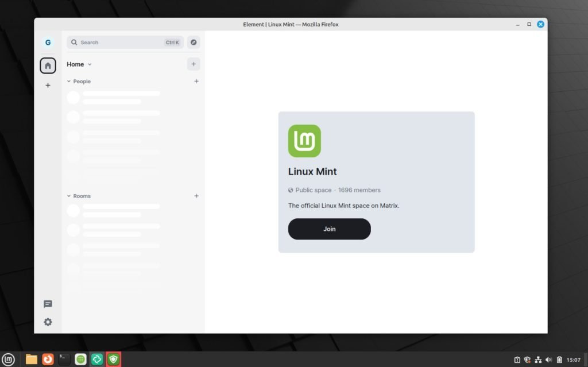
Task: Click the Linux Mint space logo
Action: [304, 141]
